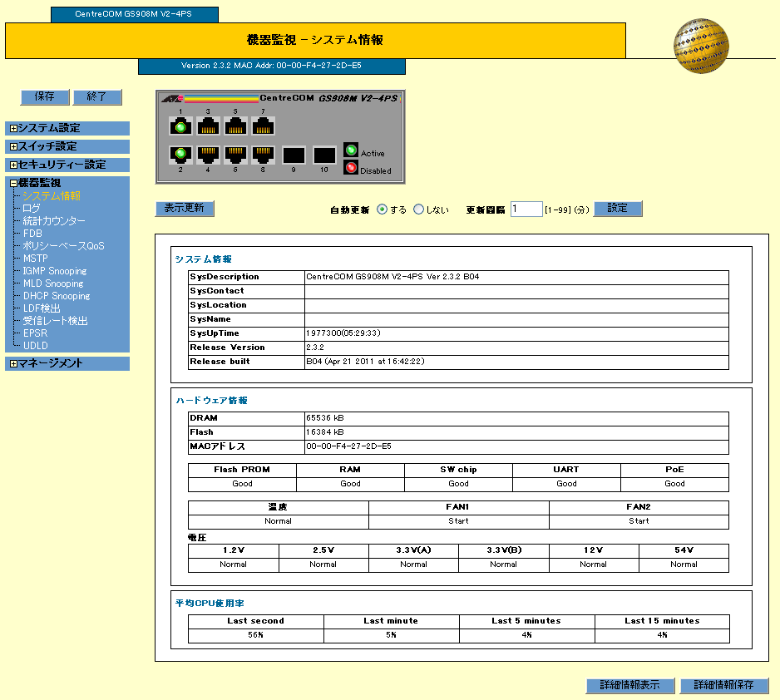The height and width of the screenshot is (700, 780).
Task: Click SysDescription value CentreCOM GS908M V2-4PS
Action: [392, 277]
